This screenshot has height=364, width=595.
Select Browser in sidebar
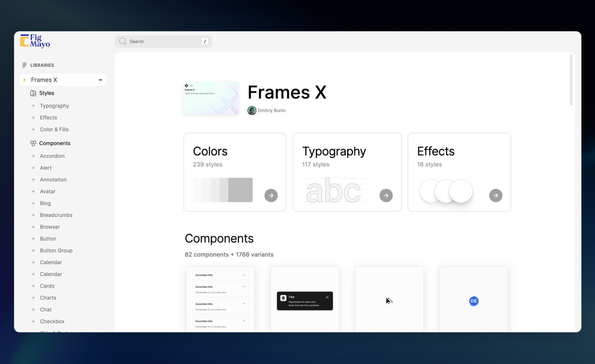point(50,227)
